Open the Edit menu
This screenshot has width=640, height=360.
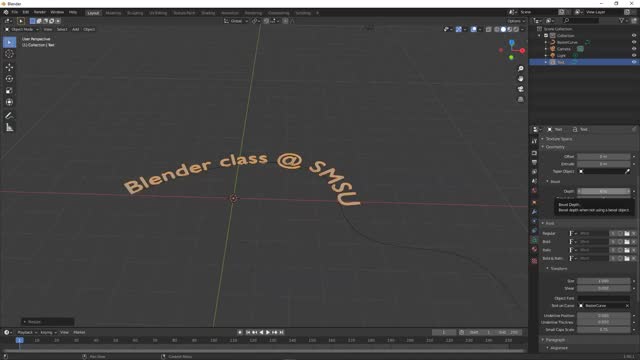pyautogui.click(x=25, y=12)
